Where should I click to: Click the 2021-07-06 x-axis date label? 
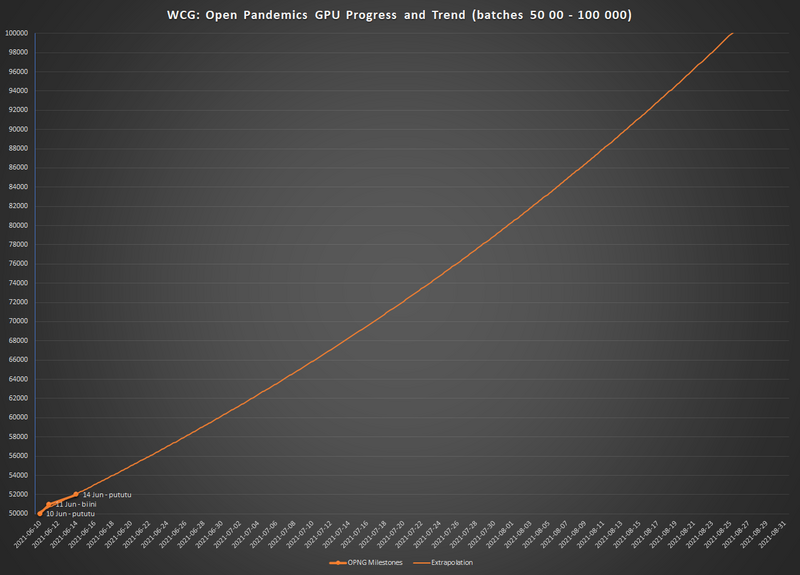coord(264,534)
